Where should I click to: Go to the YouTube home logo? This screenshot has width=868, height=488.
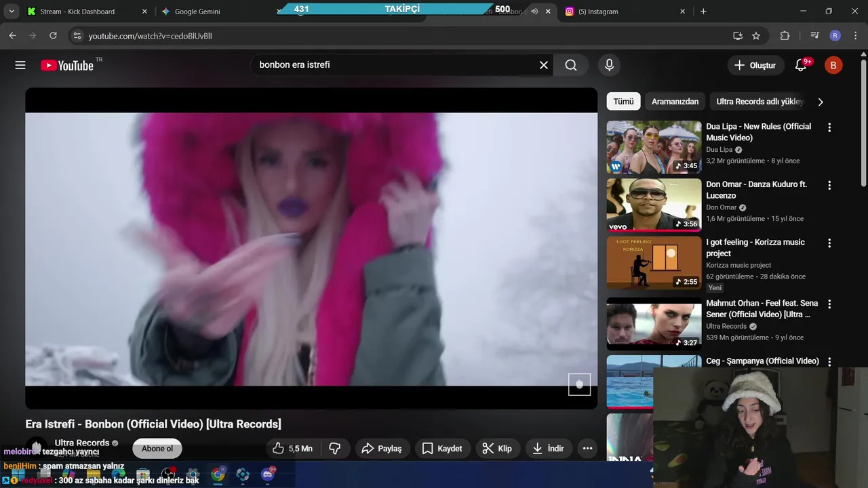pyautogui.click(x=67, y=65)
